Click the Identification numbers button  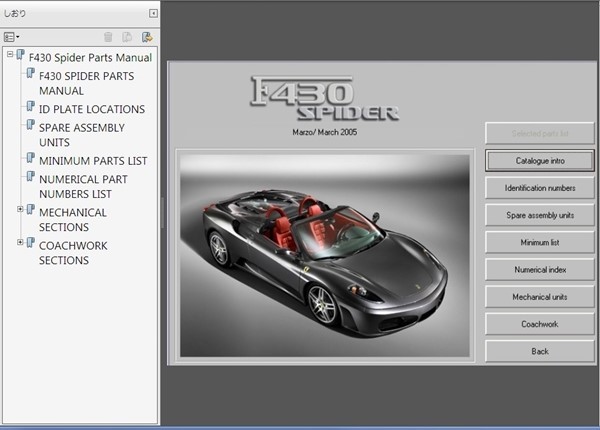point(540,188)
